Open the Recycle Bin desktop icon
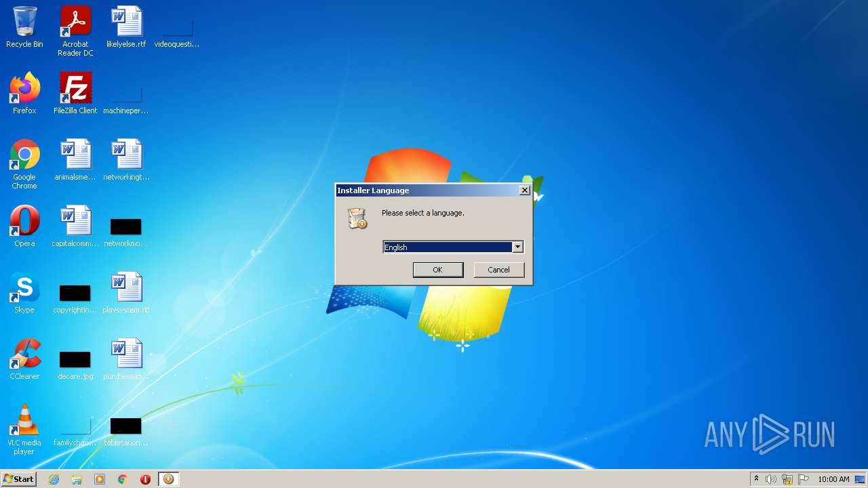Image resolution: width=868 pixels, height=488 pixels. tap(24, 28)
